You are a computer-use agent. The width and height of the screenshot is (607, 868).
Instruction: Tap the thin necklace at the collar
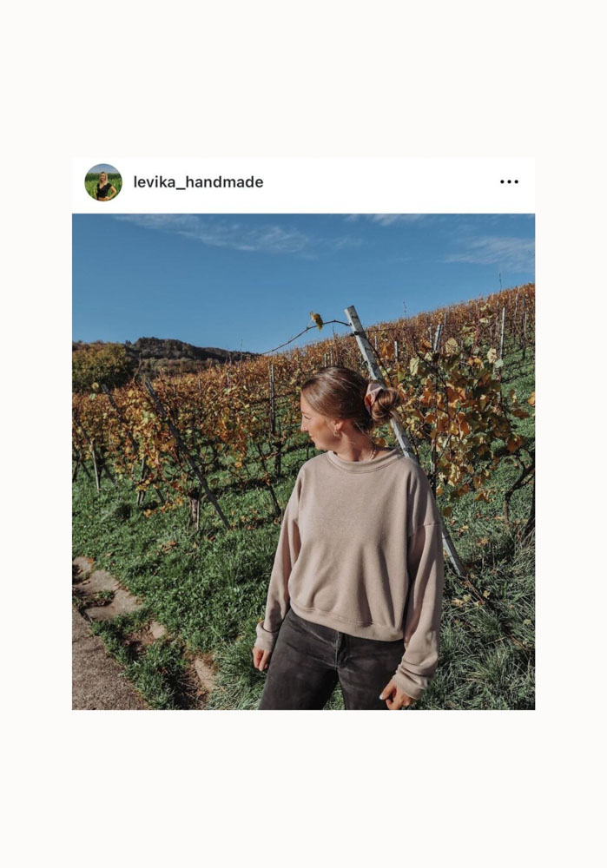[x=373, y=454]
